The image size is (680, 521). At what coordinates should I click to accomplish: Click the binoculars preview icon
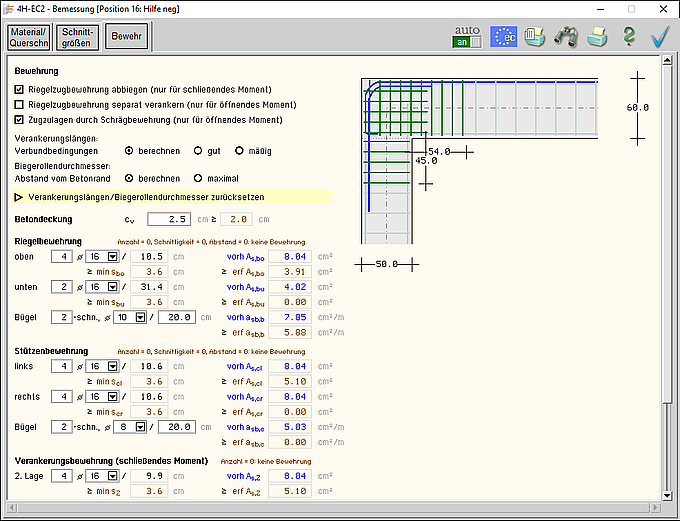point(566,37)
